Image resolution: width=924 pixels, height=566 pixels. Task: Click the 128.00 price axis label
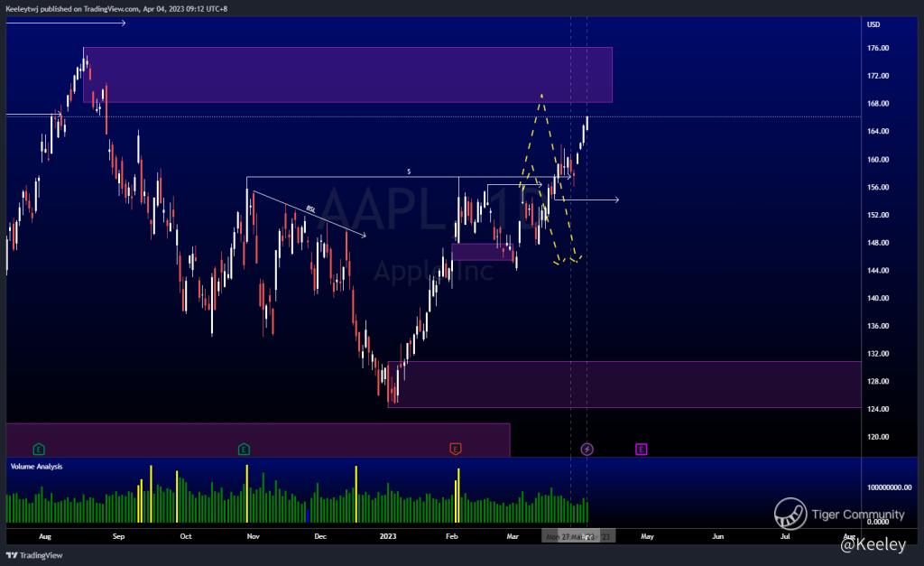(878, 381)
